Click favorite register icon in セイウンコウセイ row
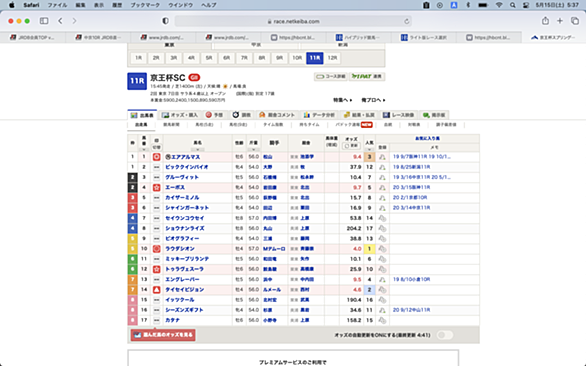This screenshot has height=366, width=586. [382, 218]
